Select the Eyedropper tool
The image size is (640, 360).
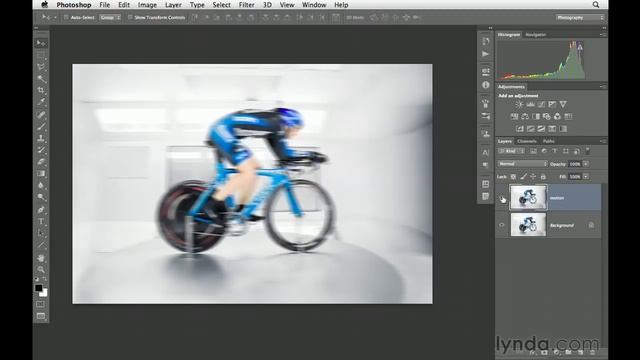click(x=41, y=102)
